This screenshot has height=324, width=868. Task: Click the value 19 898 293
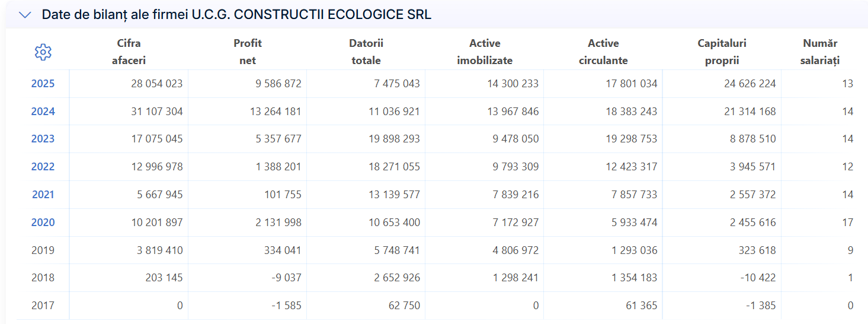[x=394, y=139]
